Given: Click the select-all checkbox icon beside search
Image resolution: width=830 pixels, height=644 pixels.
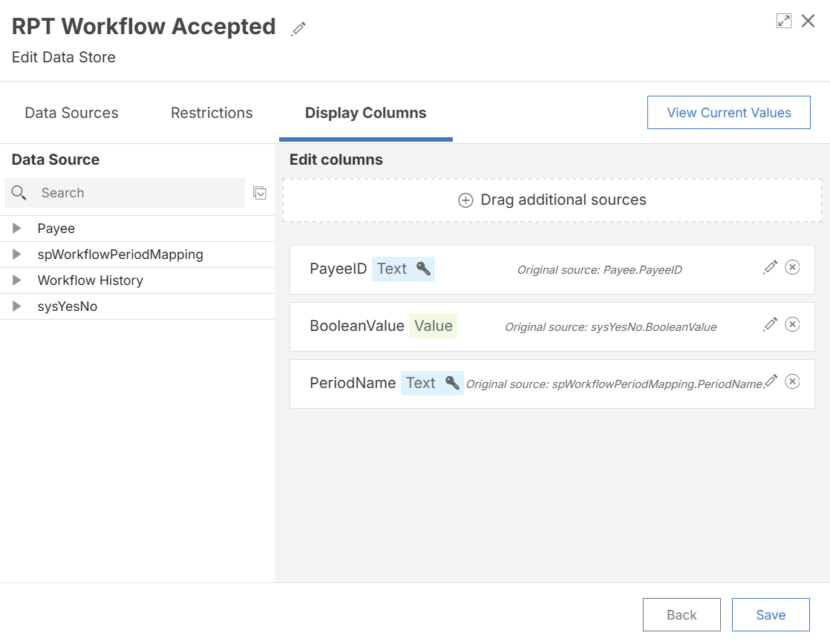Looking at the screenshot, I should pos(260,193).
